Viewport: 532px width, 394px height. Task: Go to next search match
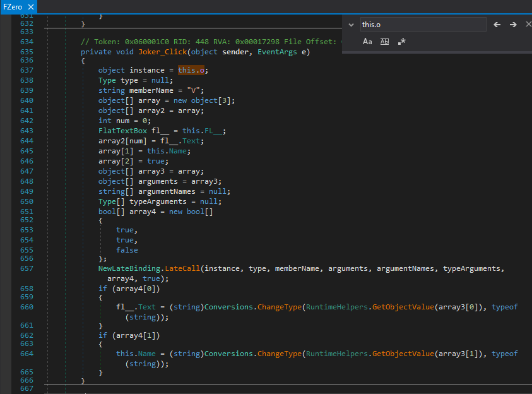[x=513, y=25]
